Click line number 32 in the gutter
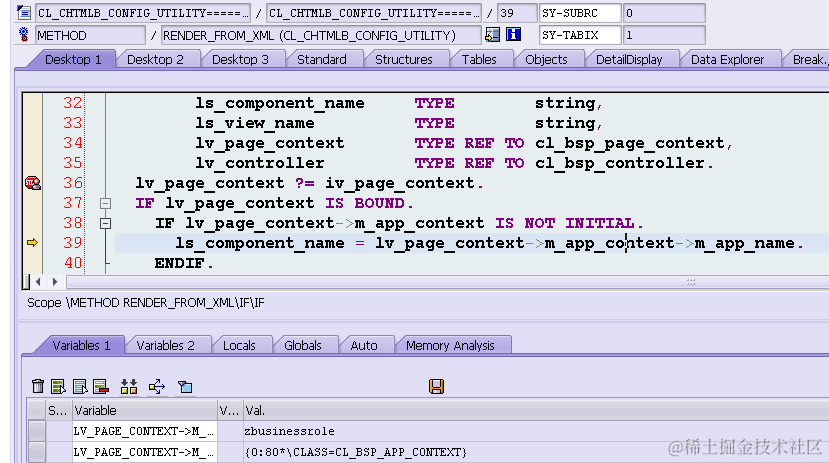The image size is (829, 463). [x=72, y=103]
